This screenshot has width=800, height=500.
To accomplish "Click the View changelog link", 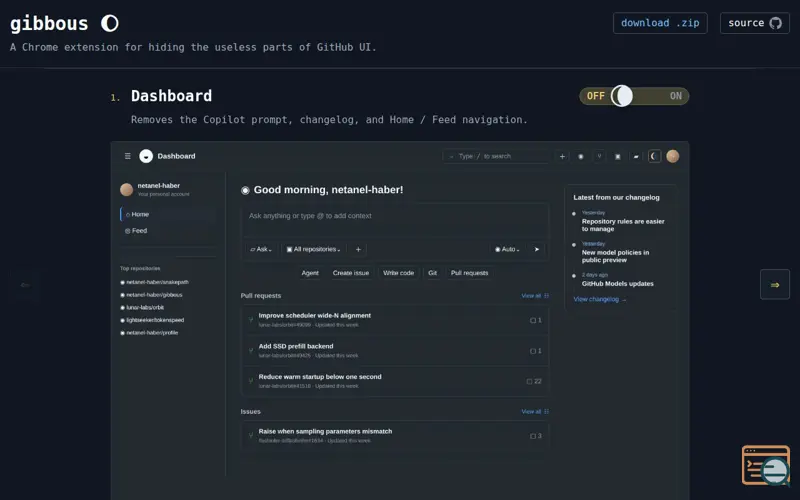I will pyautogui.click(x=599, y=299).
